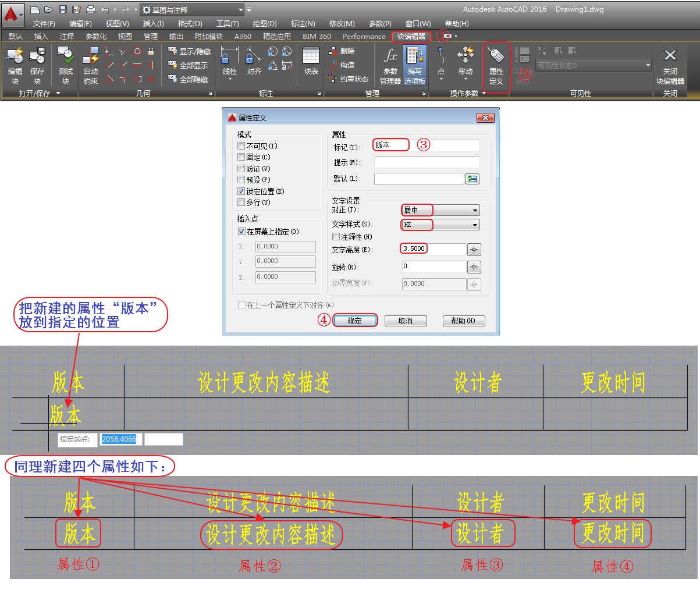Open the quick access toolbar customize arrow
The width and height of the screenshot is (700, 597).
(x=249, y=10)
